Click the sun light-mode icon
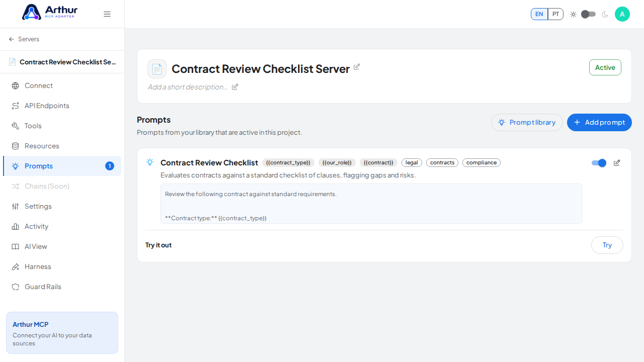Image resolution: width=644 pixels, height=362 pixels. pos(573,14)
